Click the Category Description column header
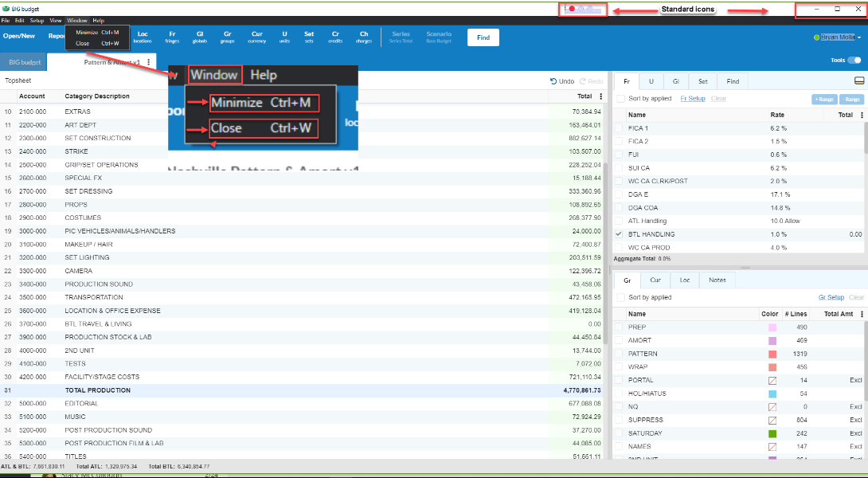This screenshot has width=868, height=478. [x=97, y=96]
